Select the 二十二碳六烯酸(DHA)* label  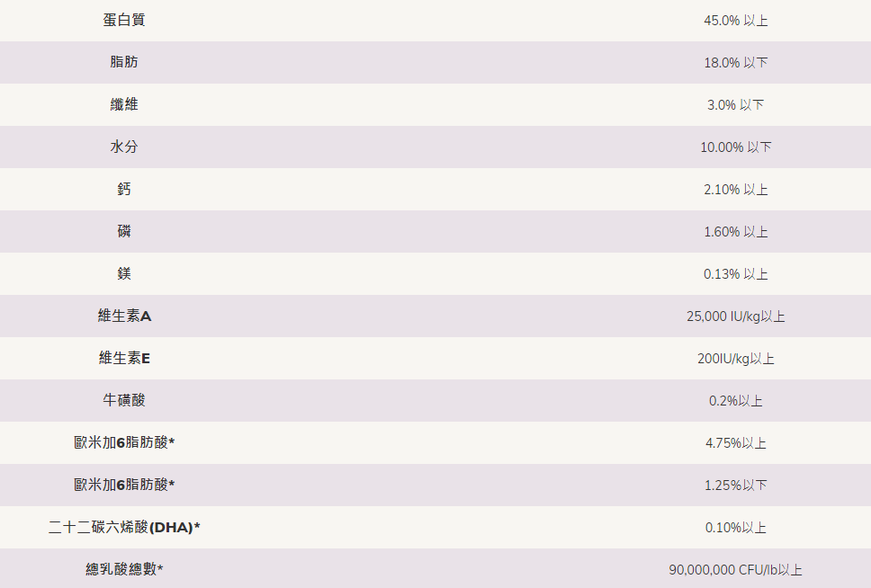tap(124, 527)
